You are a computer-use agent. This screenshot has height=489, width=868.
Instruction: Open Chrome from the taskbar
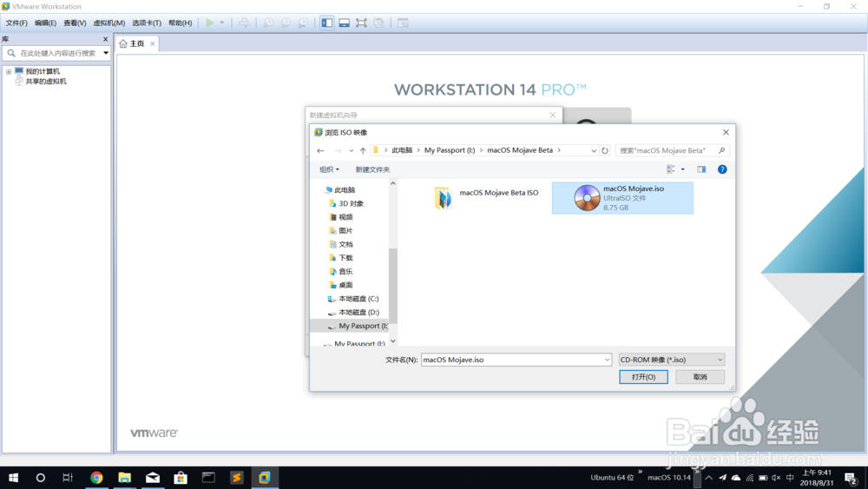[x=96, y=478]
